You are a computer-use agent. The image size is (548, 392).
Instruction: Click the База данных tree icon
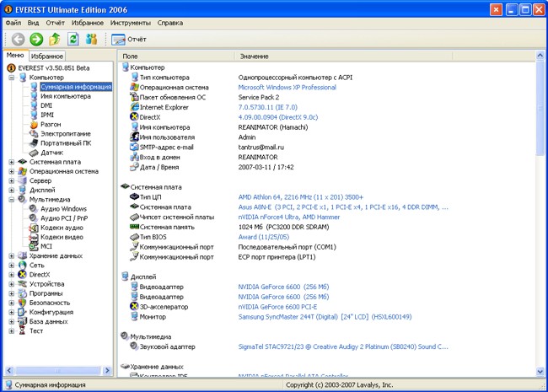(23, 321)
